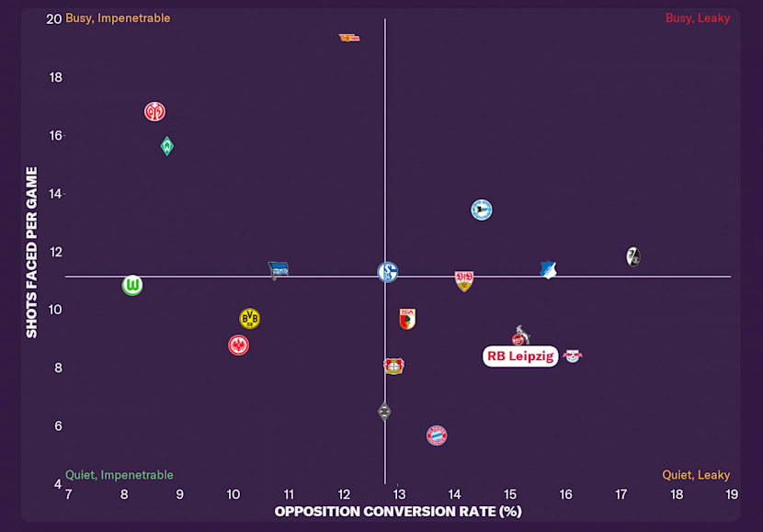The height and width of the screenshot is (532, 763).
Task: Click the Werder Bremen green diamond logo
Action: coord(167,146)
